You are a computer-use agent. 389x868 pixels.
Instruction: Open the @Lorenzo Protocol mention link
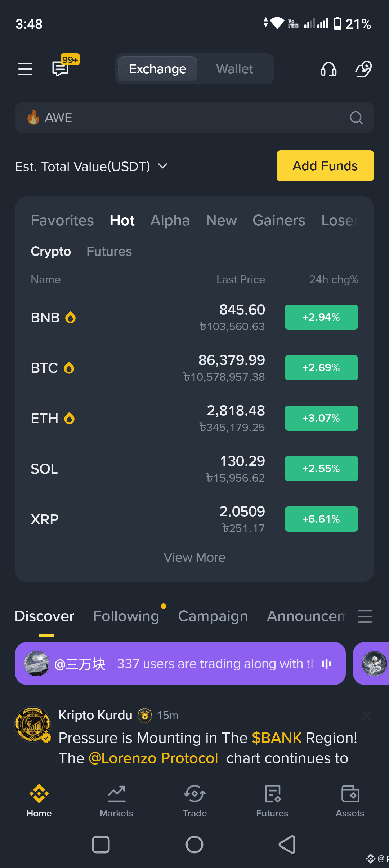click(x=153, y=758)
